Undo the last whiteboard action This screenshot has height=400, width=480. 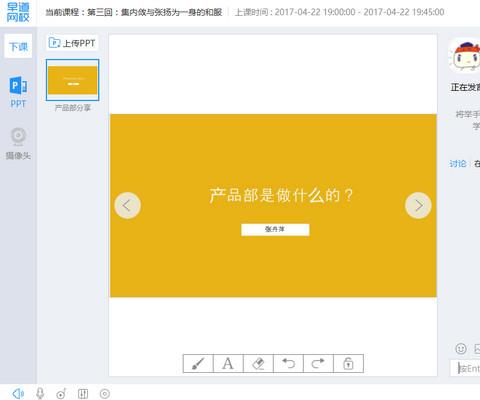pos(288,363)
